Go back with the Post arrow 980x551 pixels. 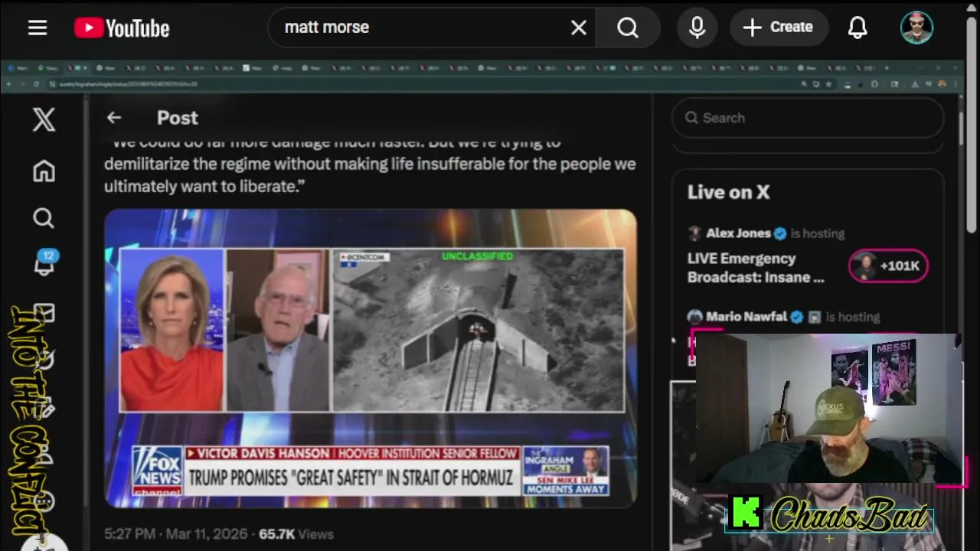pyautogui.click(x=114, y=117)
